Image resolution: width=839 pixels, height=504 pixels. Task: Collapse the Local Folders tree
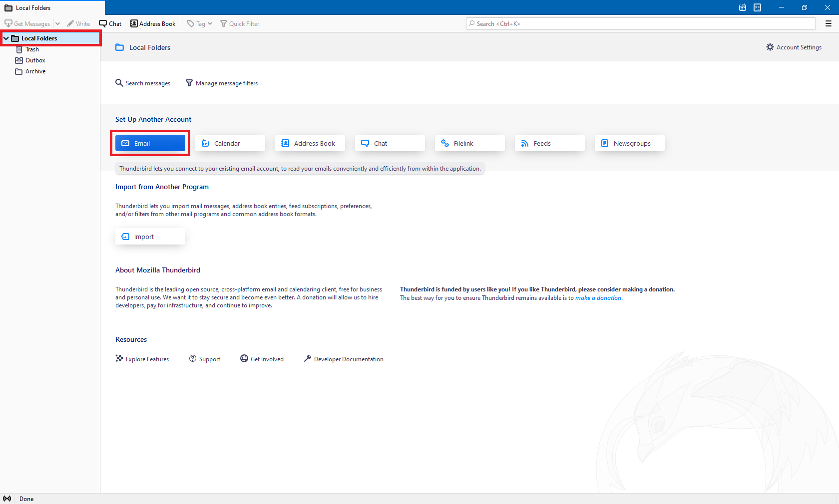point(6,38)
